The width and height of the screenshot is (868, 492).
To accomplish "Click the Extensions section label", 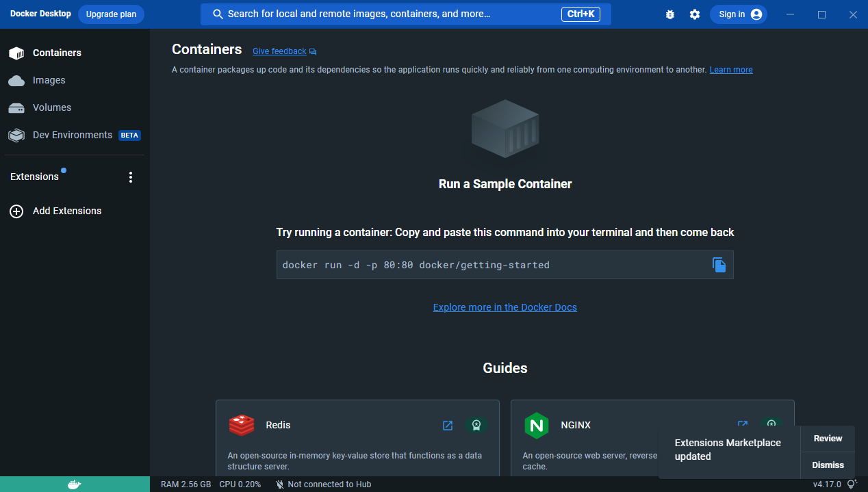I will click(34, 177).
